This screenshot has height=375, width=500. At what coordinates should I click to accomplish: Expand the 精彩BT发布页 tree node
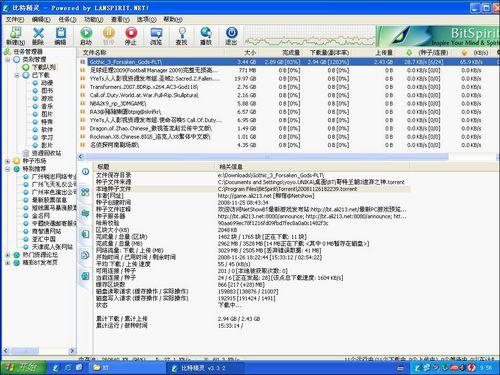[7, 263]
